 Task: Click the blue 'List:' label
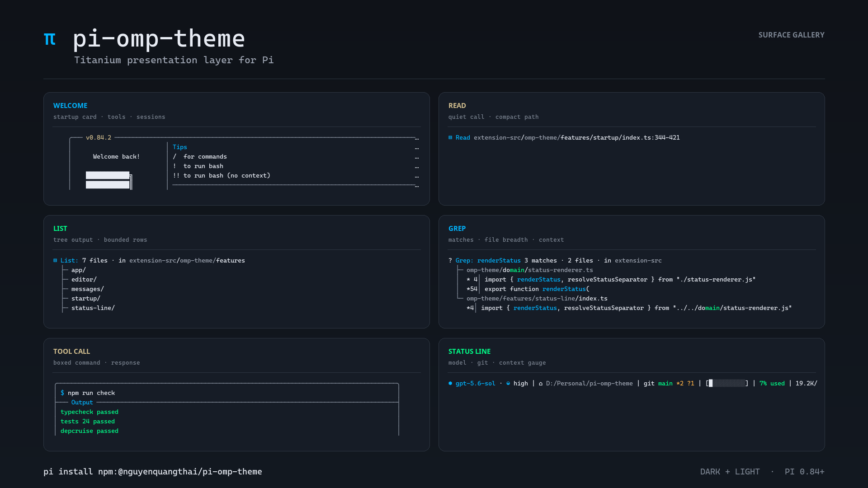(x=70, y=260)
